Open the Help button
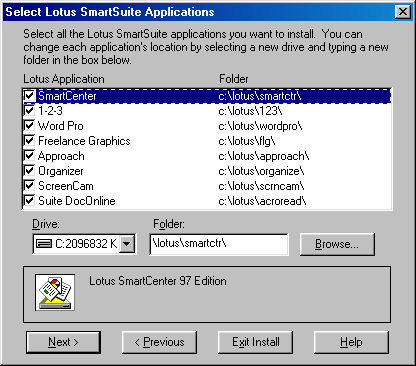416x366 pixels. [351, 342]
